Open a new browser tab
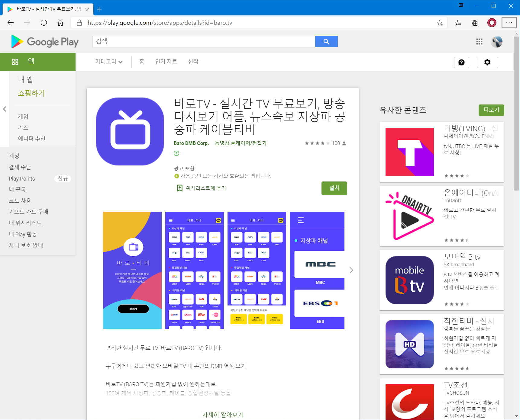This screenshot has width=520, height=420. (x=99, y=9)
